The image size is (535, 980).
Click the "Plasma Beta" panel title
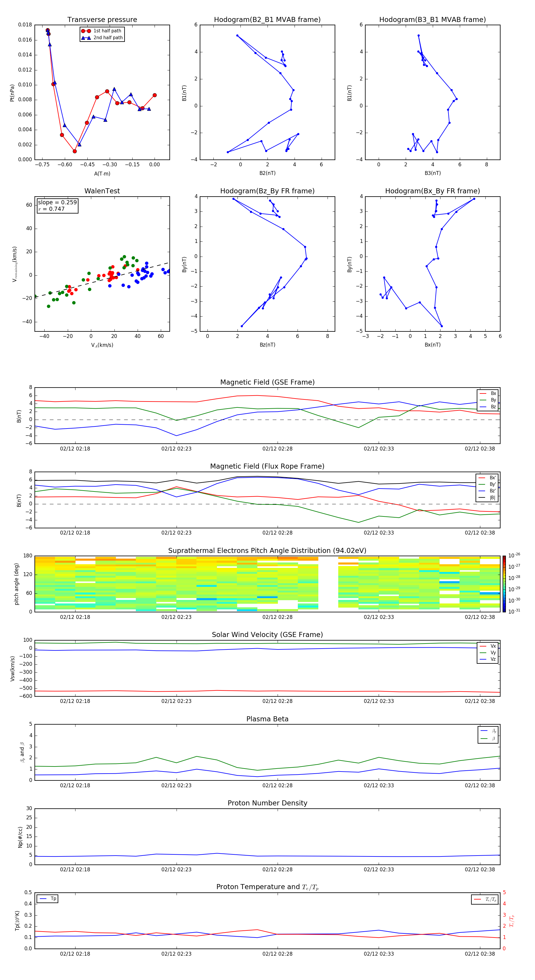[x=267, y=719]
